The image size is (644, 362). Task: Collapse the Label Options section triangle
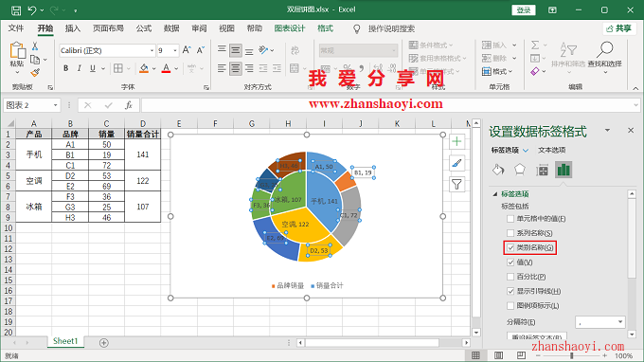(x=495, y=194)
